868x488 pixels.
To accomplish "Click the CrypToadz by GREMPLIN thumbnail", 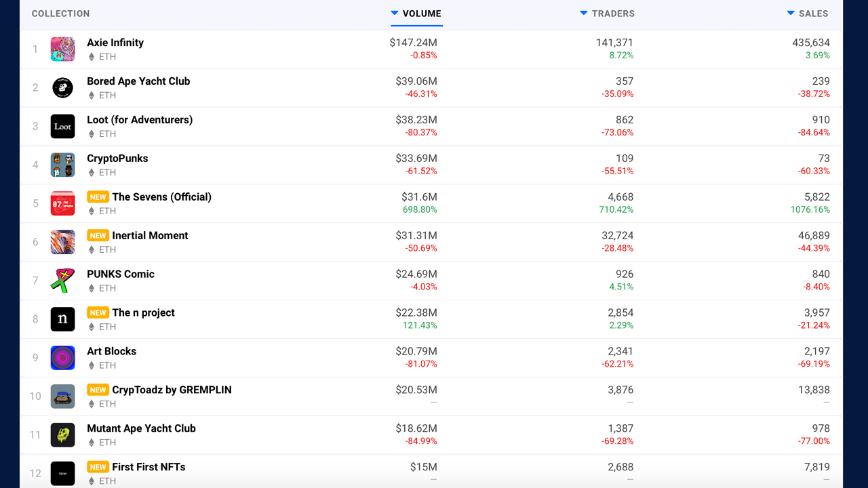I will [x=62, y=397].
